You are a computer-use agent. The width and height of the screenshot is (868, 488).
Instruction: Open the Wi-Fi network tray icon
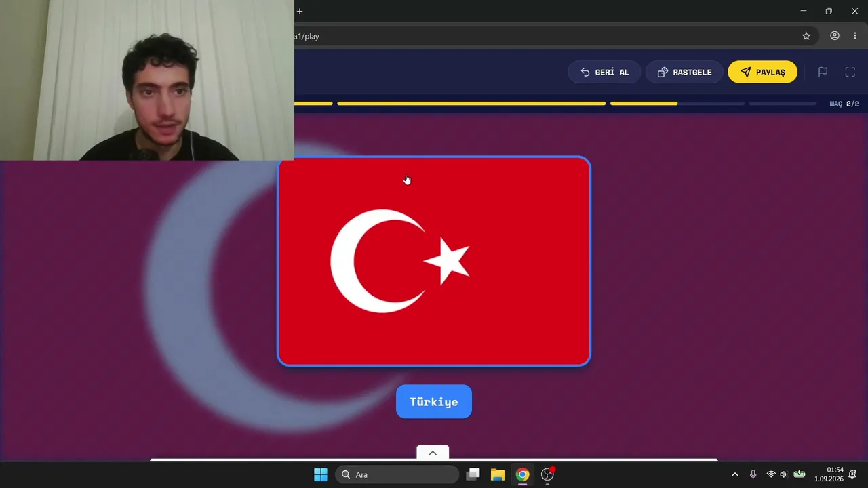coord(771,474)
